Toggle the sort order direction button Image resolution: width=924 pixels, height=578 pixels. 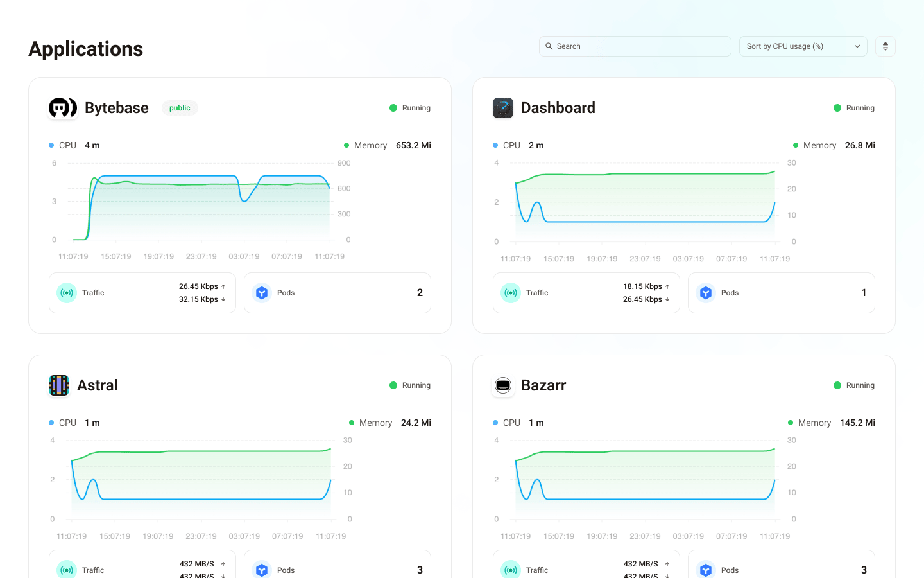pyautogui.click(x=885, y=46)
